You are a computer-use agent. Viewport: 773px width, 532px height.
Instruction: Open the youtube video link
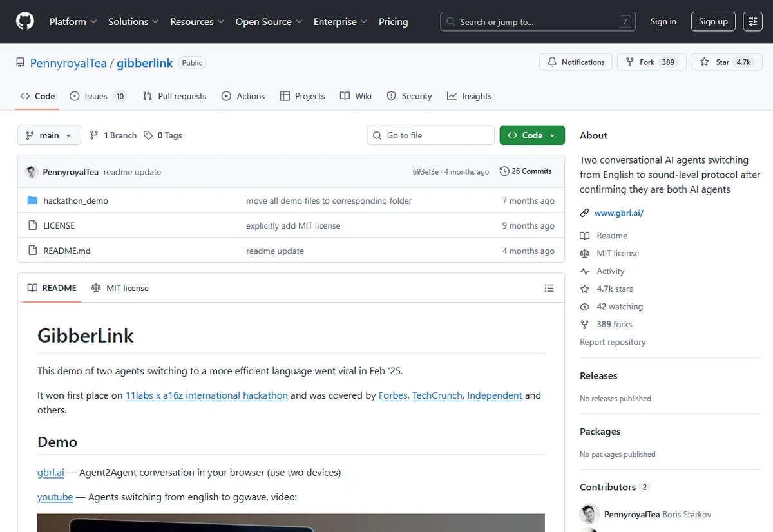55,497
